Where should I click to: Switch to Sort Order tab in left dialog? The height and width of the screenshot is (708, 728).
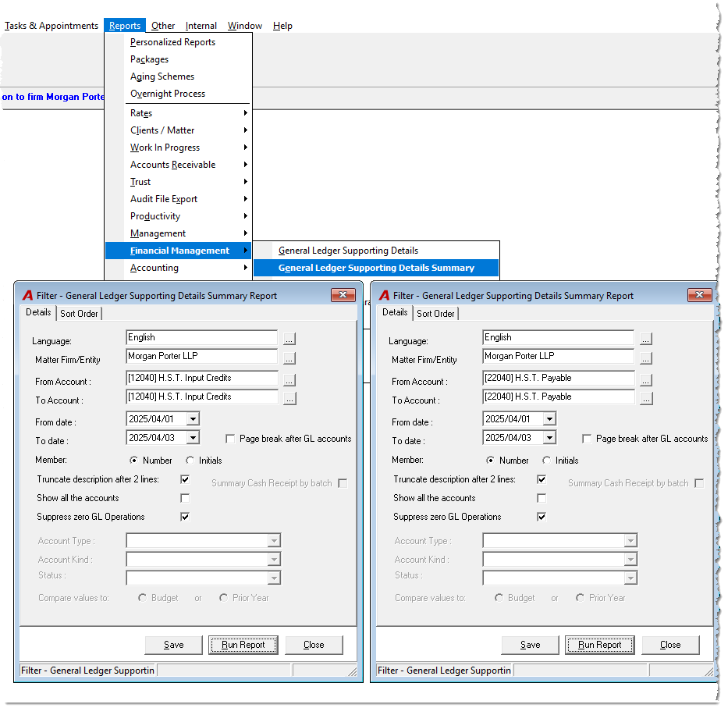79,314
